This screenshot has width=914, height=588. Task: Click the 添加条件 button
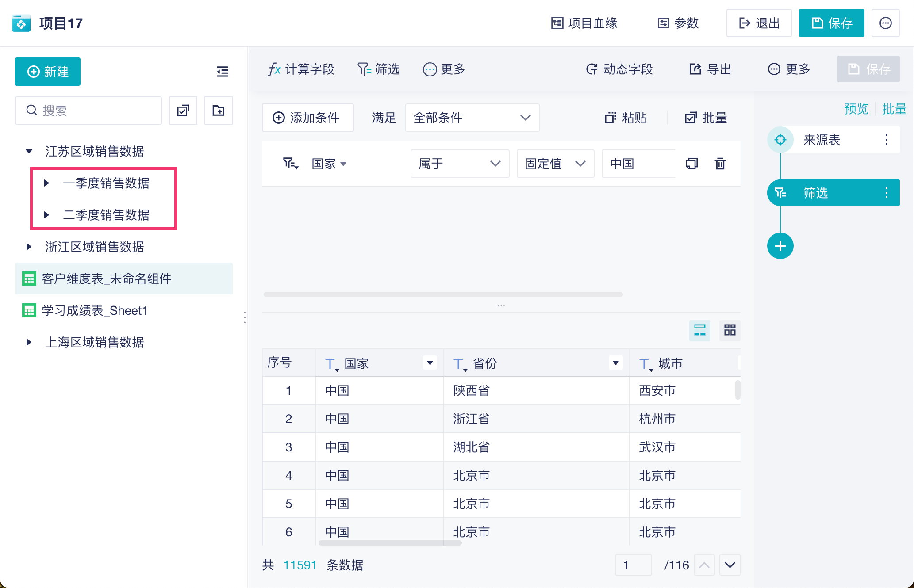[x=307, y=118]
